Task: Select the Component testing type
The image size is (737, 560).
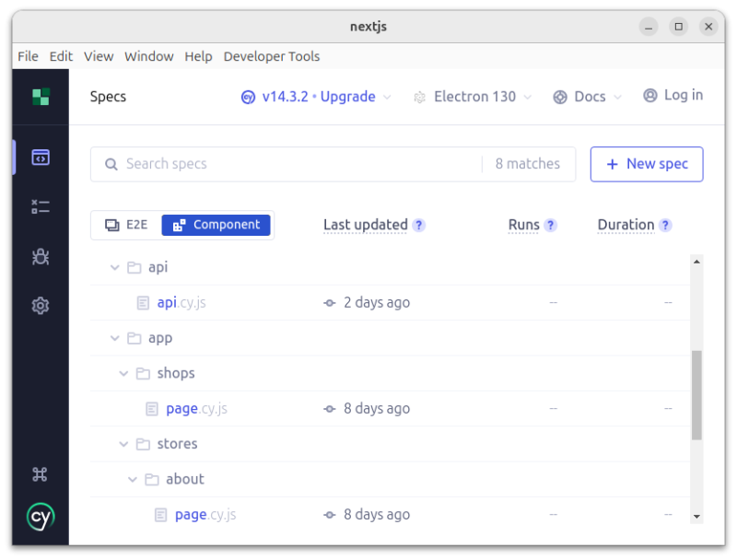Action: pos(216,225)
